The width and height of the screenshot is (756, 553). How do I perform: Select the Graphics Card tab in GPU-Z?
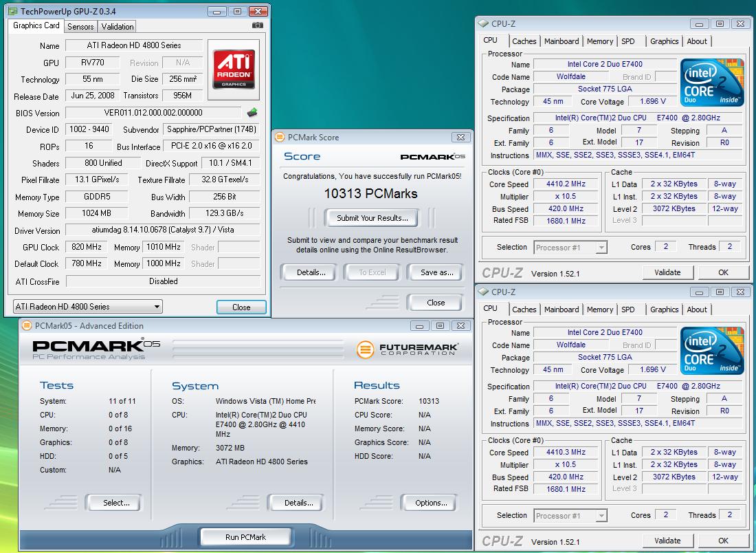pos(36,25)
